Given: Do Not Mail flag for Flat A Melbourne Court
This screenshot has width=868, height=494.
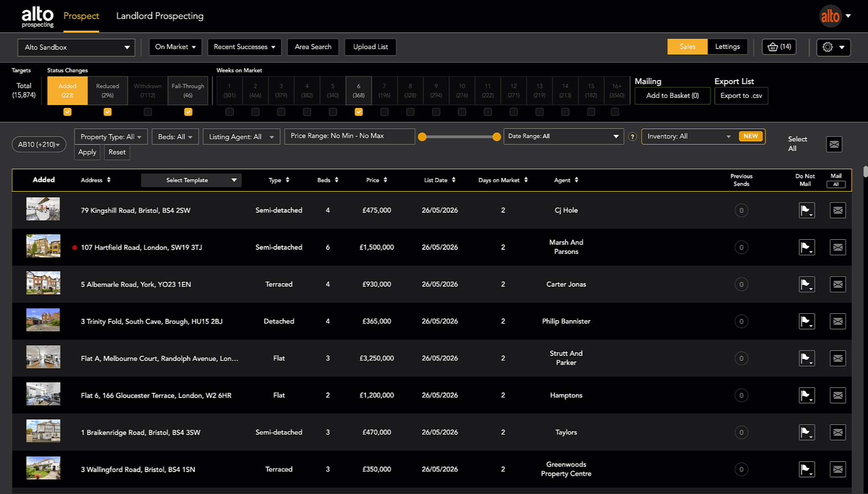Looking at the screenshot, I should pos(807,359).
